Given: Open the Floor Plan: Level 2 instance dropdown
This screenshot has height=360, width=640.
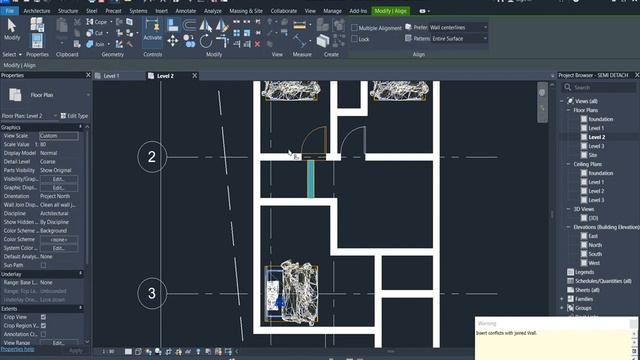Looking at the screenshot, I should tap(29, 116).
